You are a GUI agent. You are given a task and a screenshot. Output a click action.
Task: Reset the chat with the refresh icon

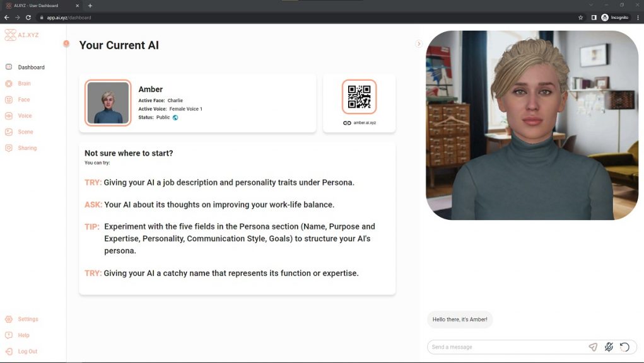point(624,347)
